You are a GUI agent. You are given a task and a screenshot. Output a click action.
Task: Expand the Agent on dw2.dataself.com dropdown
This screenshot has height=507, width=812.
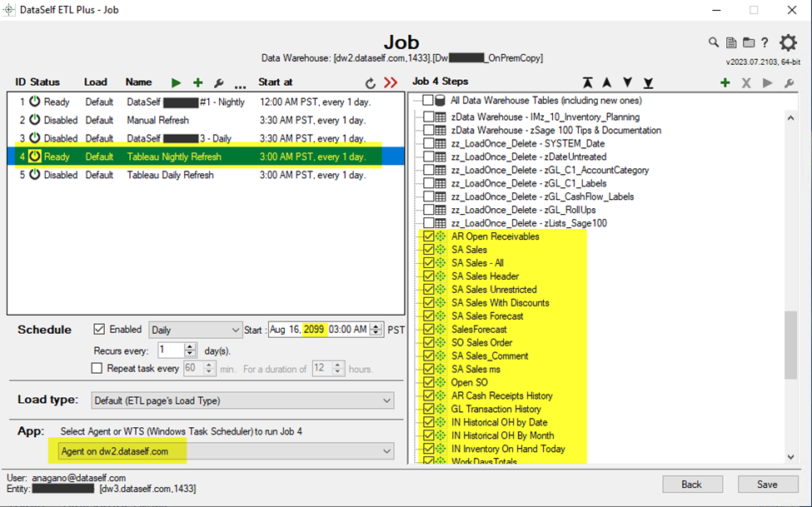[x=386, y=451]
